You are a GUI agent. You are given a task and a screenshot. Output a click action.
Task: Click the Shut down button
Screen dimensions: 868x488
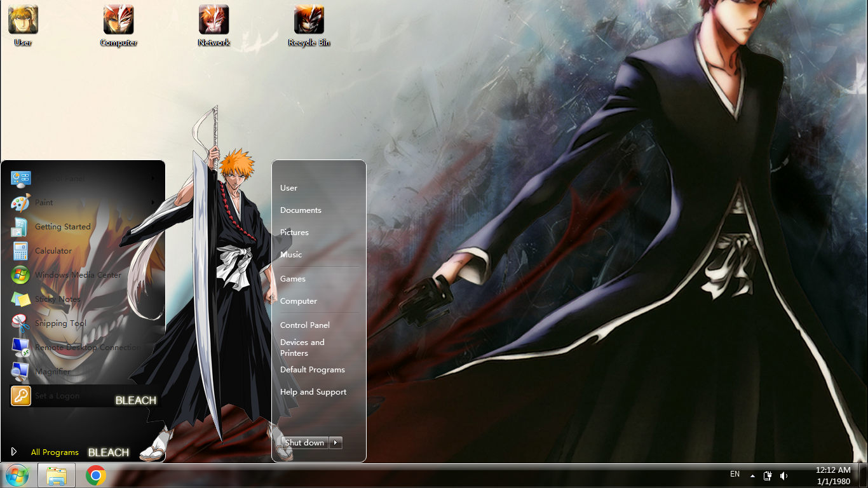pos(305,443)
